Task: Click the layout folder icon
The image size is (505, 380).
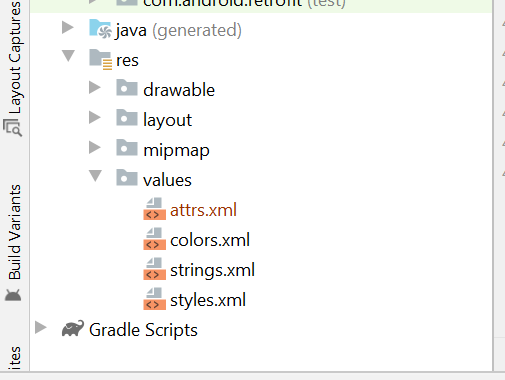Action: 127,118
